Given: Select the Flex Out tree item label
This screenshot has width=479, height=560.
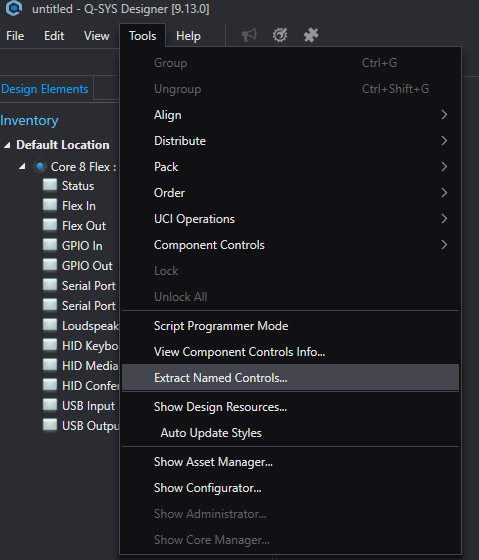Looking at the screenshot, I should [84, 226].
